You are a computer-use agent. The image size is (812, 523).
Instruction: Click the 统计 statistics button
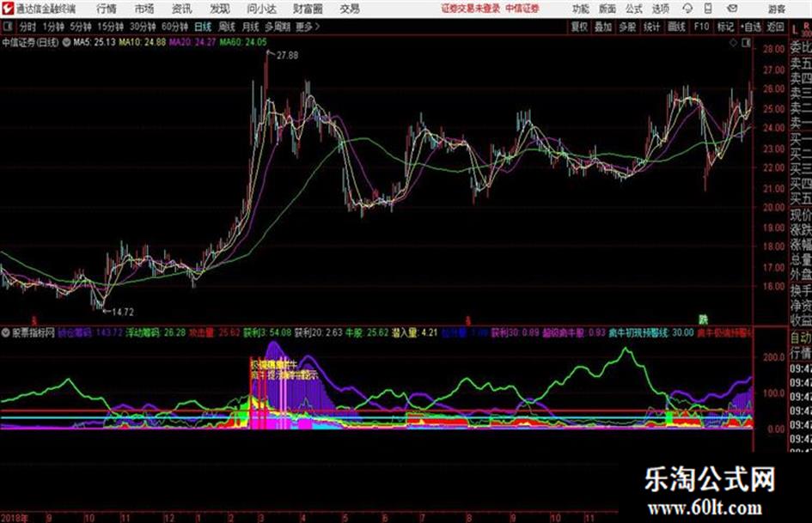click(x=651, y=27)
